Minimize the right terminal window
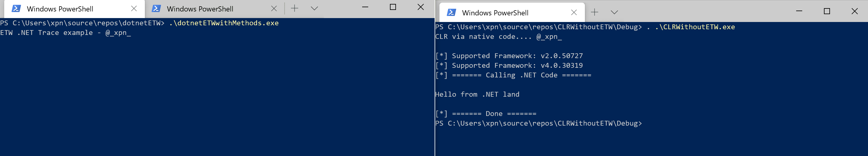Screen dimensions: 868x156 tap(799, 11)
